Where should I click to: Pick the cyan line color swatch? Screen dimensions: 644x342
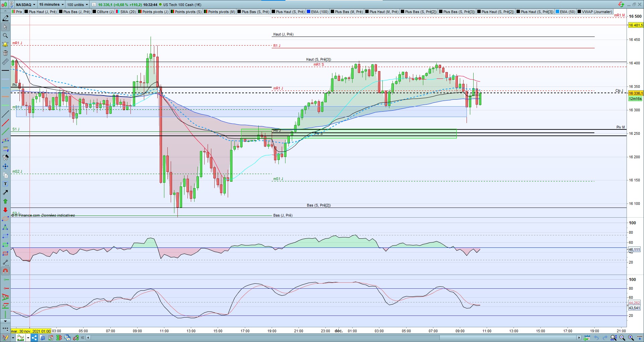(5, 88)
